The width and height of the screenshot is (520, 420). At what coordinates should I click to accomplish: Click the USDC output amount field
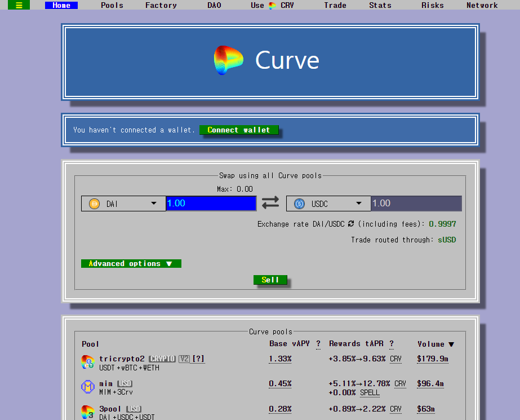[416, 204]
